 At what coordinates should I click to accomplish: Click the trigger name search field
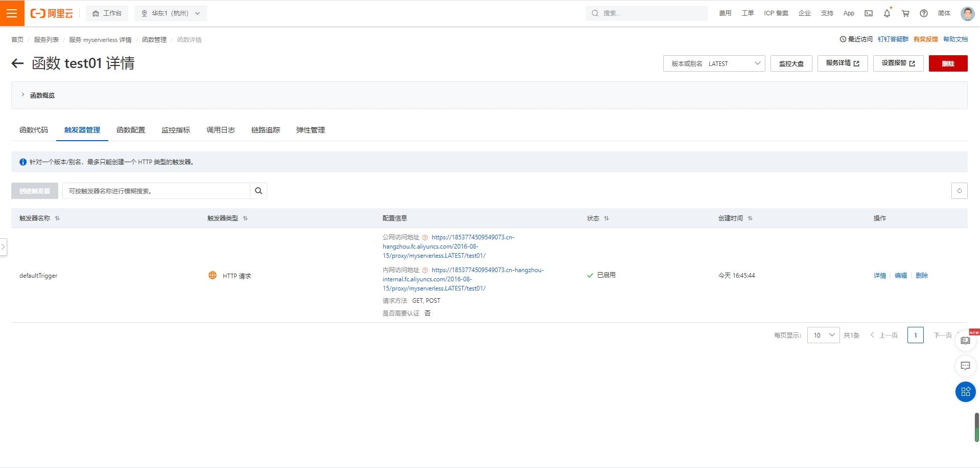point(156,191)
